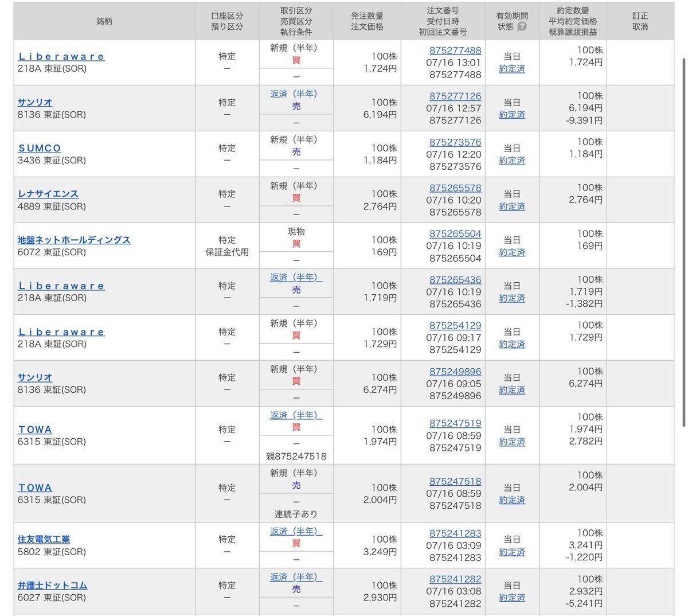Click the -1,382円 loss value

click(x=584, y=304)
